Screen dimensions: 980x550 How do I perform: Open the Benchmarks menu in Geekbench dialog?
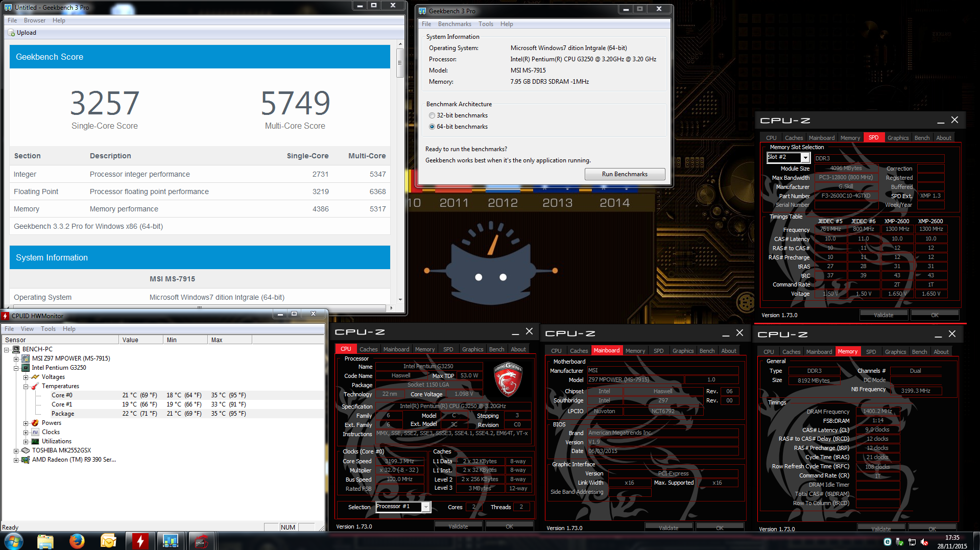[455, 24]
